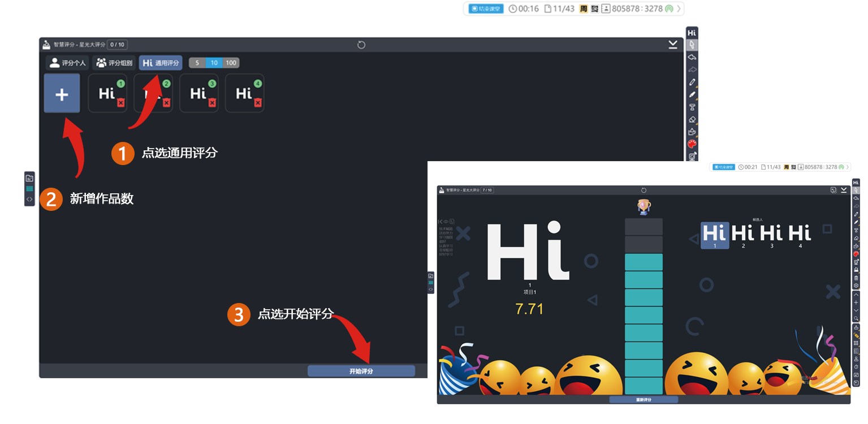868x424 pixels.
Task: Click the 开始评分 button
Action: [361, 371]
